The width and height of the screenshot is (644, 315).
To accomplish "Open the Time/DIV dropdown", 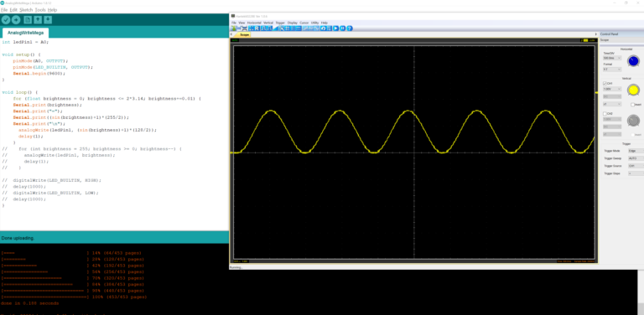I will tap(612, 59).
